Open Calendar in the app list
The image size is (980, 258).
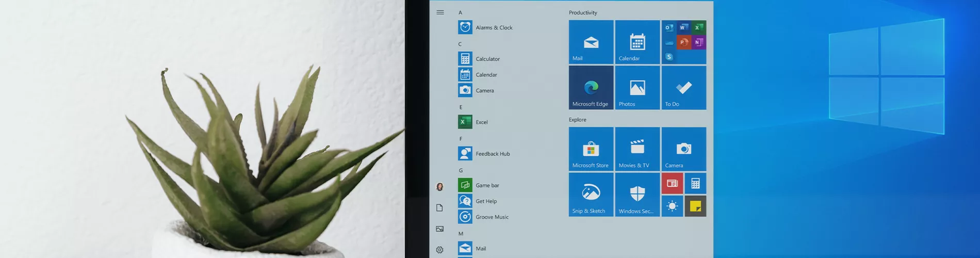[x=478, y=75]
